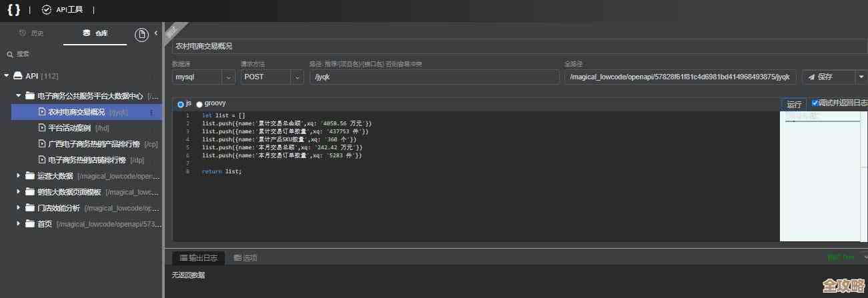The width and height of the screenshot is (868, 298).
Task: Open more options for 农村电商交易概况
Action: 151,112
